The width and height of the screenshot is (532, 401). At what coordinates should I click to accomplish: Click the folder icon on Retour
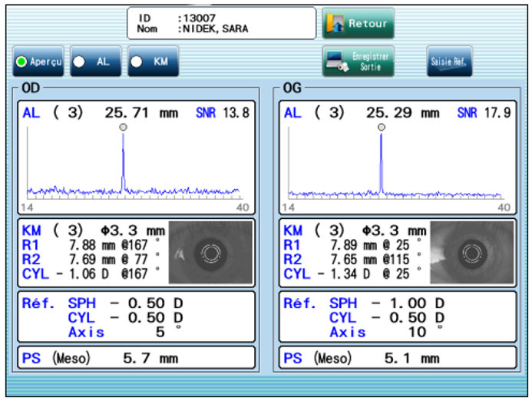point(335,23)
